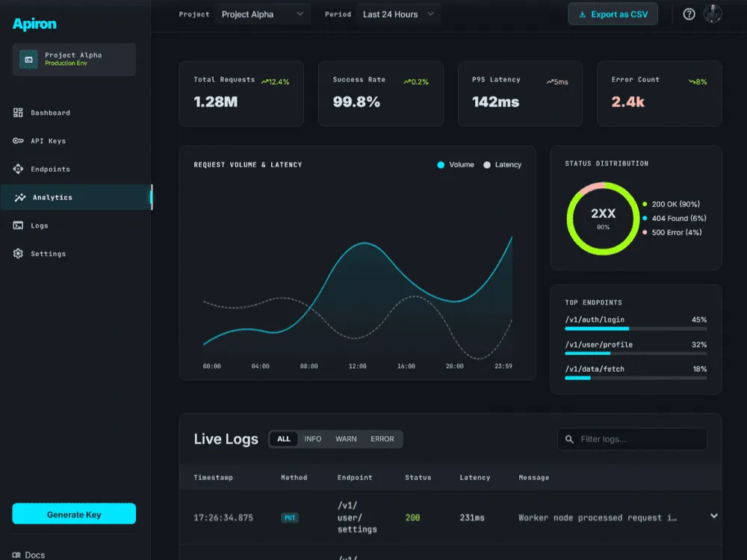Click the 1.28M total requests value
This screenshot has height=560, width=747.
coord(216,102)
